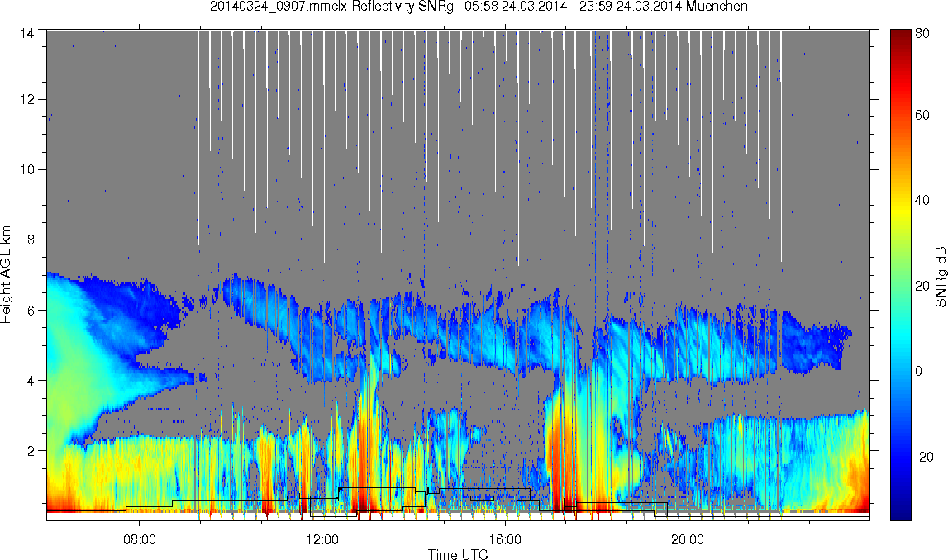Click the 08:00 time tick label
The height and width of the screenshot is (560, 948).
[x=139, y=539]
